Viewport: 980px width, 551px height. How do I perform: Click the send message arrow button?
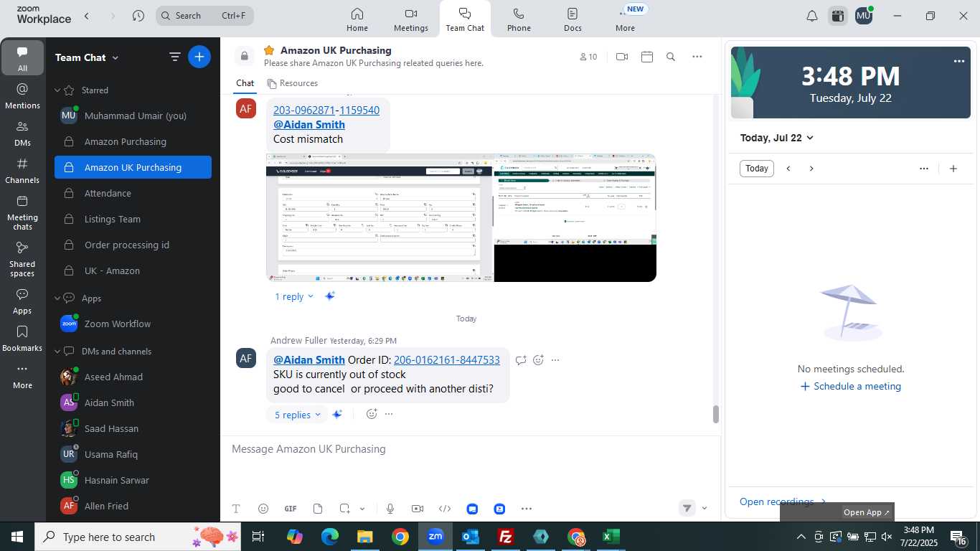(x=687, y=508)
